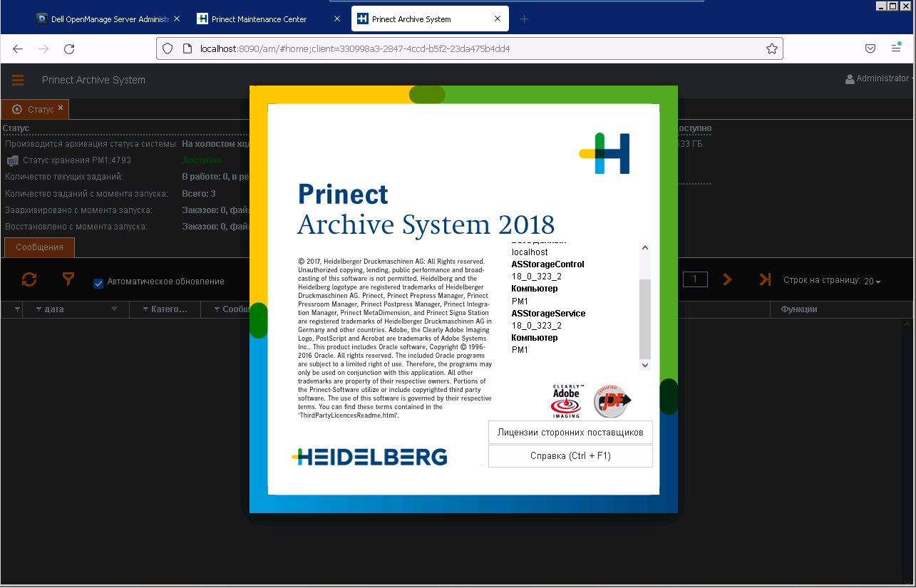Click the orange refresh messages icon
The width and height of the screenshot is (916, 588).
[x=29, y=279]
